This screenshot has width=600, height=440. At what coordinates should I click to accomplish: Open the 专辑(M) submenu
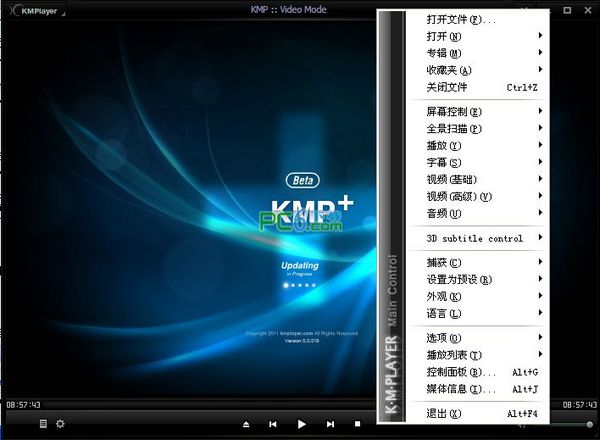478,53
